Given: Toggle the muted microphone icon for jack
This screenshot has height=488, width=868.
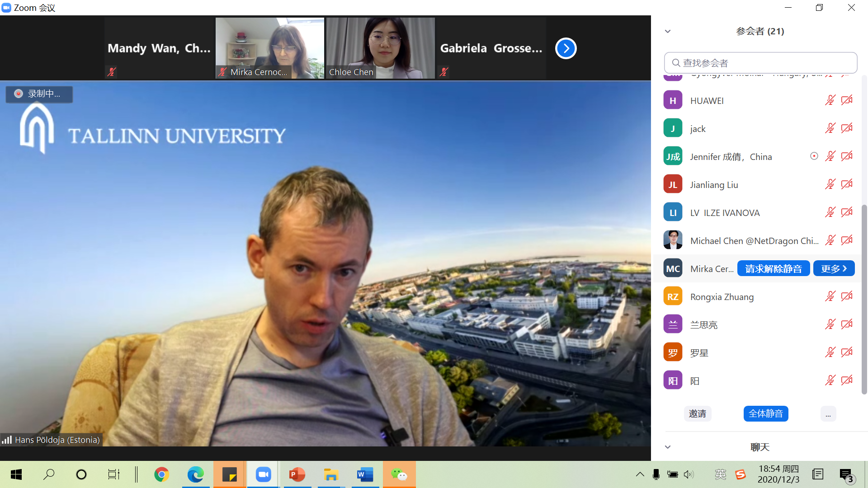Looking at the screenshot, I should pos(830,128).
